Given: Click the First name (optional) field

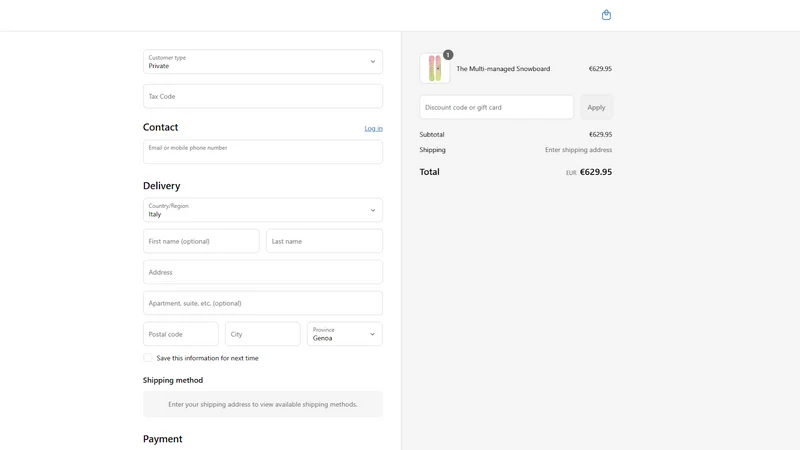Looking at the screenshot, I should click(201, 241).
